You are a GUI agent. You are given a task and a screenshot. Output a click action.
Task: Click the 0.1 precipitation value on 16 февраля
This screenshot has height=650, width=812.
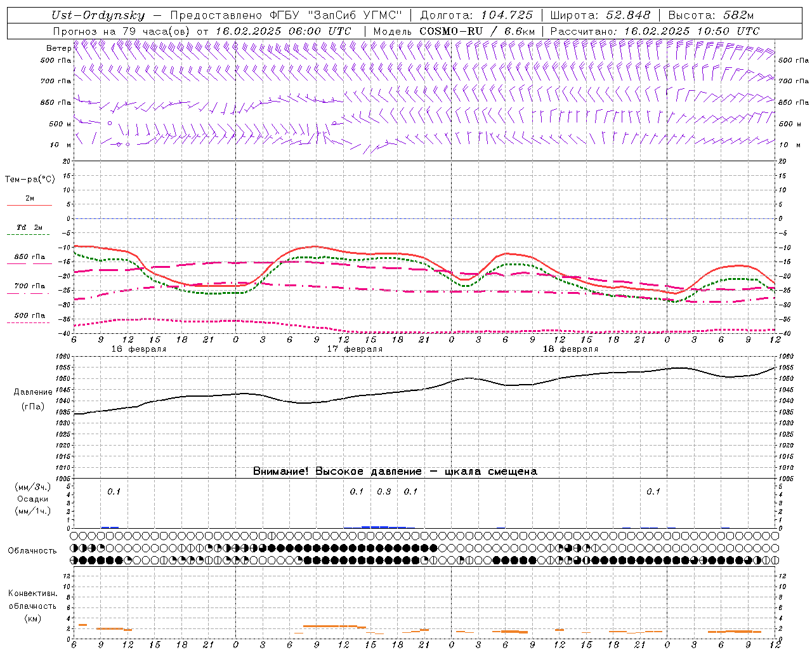[114, 492]
